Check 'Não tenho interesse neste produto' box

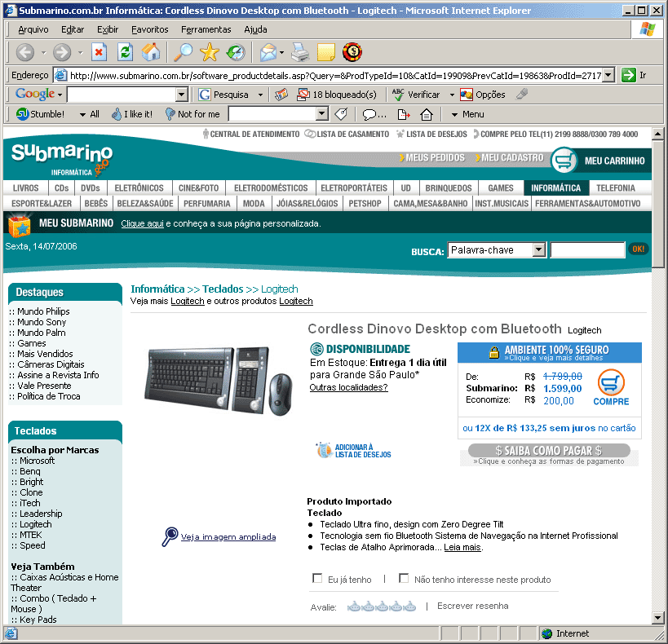point(404,579)
